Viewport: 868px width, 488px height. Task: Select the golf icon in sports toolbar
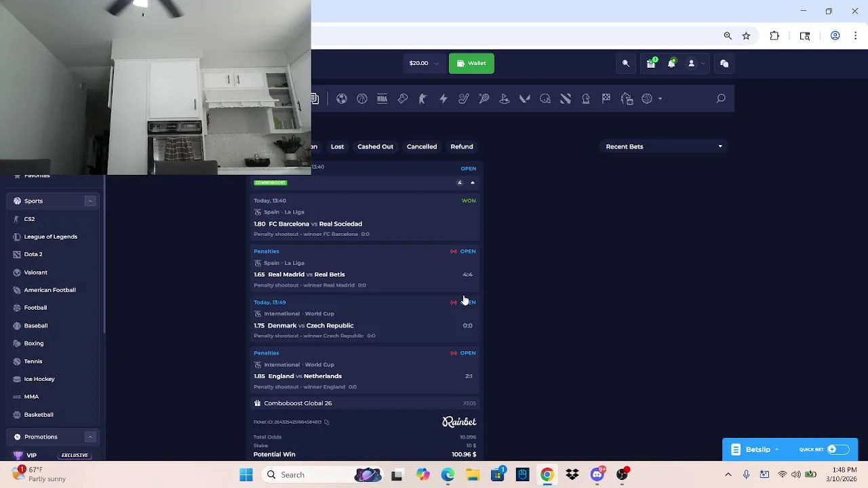tap(505, 99)
